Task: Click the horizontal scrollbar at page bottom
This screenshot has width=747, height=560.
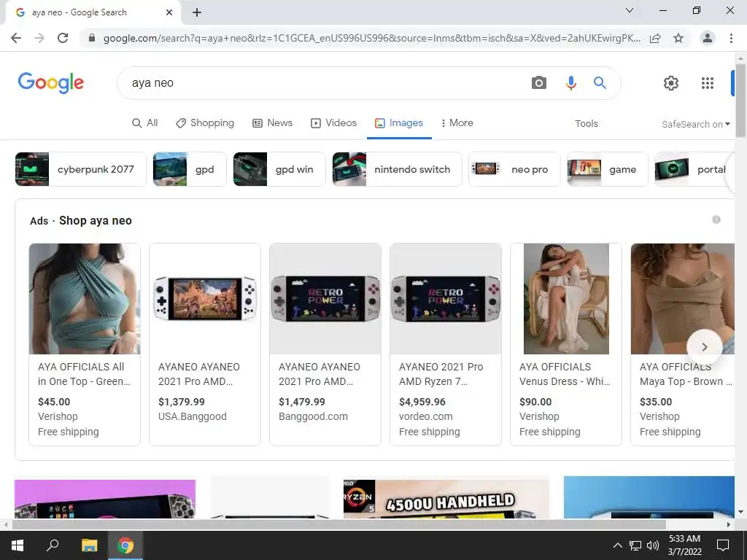Action: pos(338,524)
